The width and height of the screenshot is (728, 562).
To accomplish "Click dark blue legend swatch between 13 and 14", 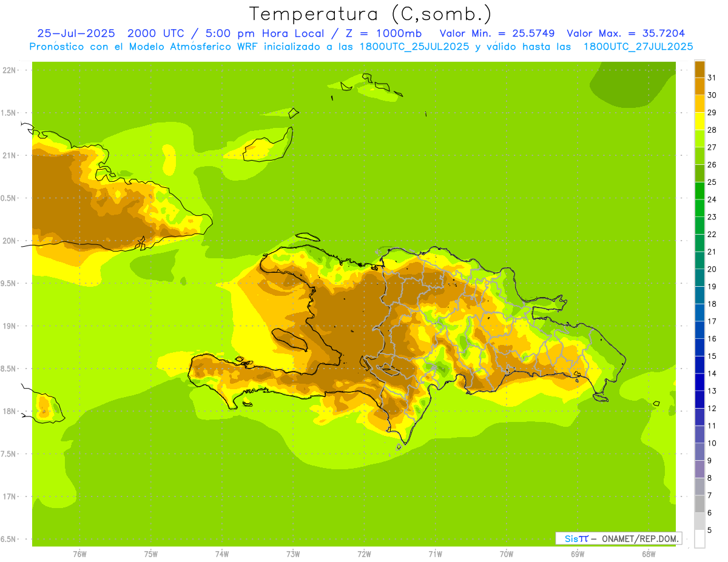I will tap(699, 383).
